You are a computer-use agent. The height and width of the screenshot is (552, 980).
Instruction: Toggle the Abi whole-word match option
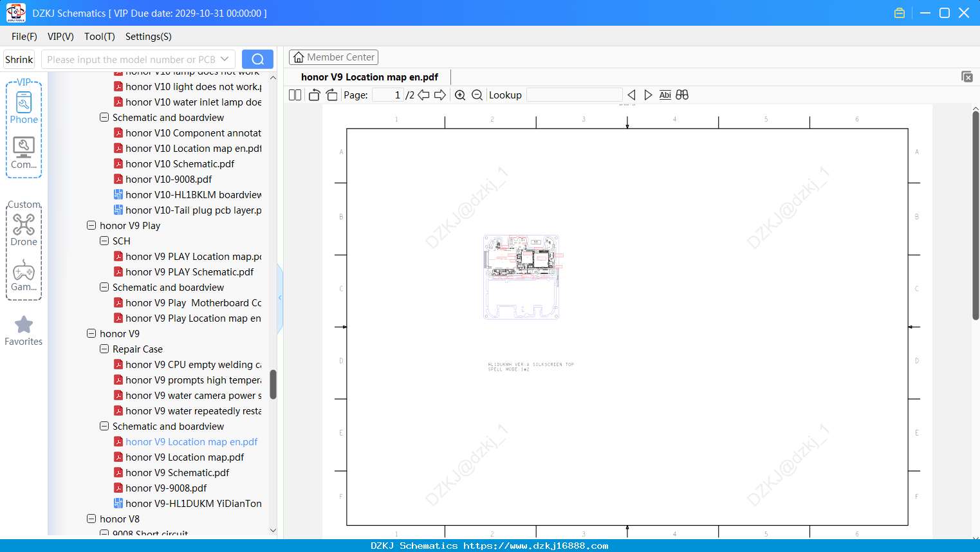click(x=665, y=95)
